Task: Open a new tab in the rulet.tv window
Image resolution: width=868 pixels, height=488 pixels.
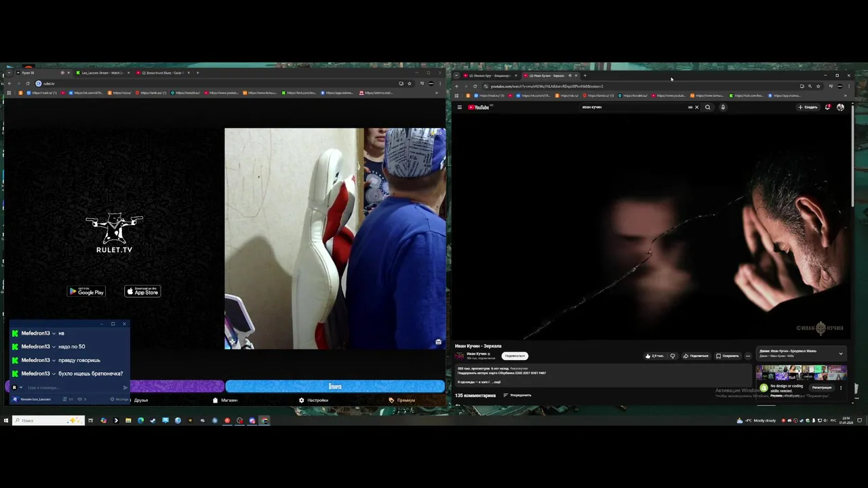Action: [x=198, y=73]
